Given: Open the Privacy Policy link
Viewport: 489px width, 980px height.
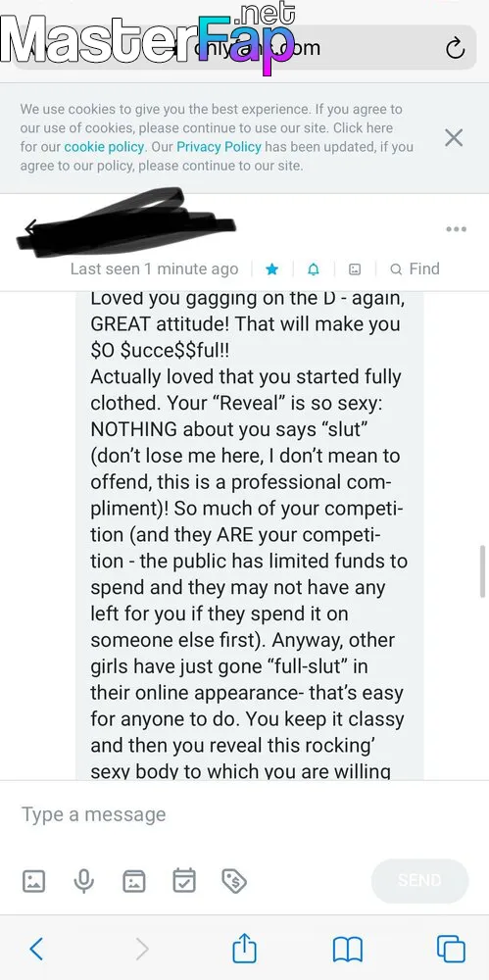Looking at the screenshot, I should (219, 147).
